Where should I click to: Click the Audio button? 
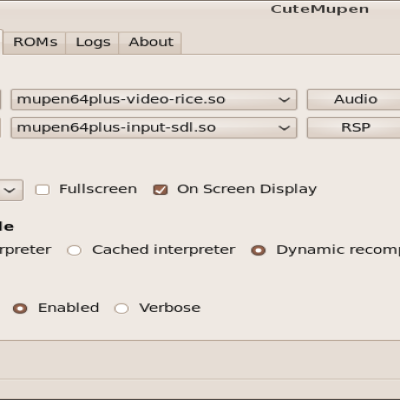354,99
